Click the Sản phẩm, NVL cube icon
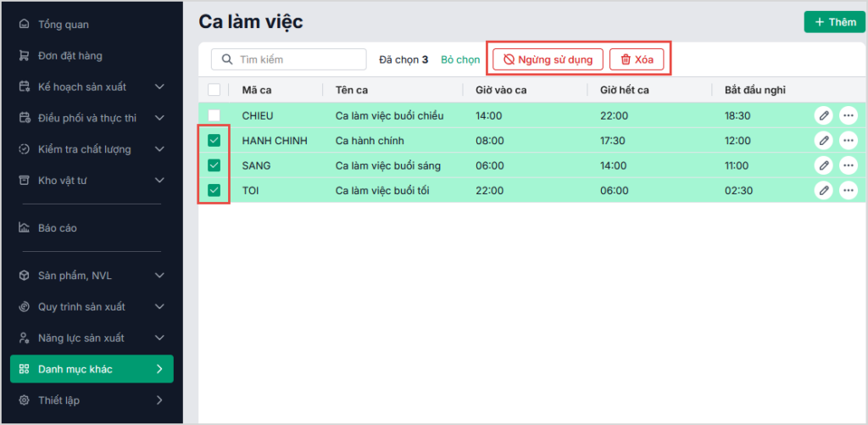This screenshot has width=868, height=425. click(x=24, y=276)
